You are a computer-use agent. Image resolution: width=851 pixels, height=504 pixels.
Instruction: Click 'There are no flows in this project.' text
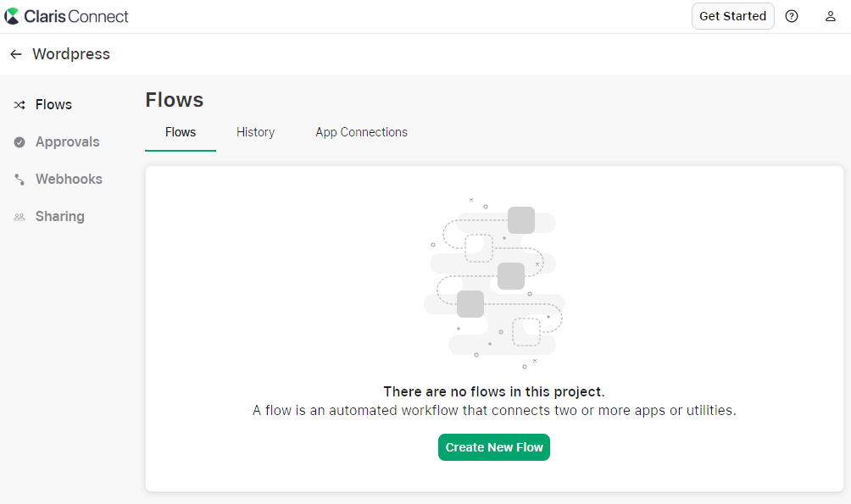point(494,391)
